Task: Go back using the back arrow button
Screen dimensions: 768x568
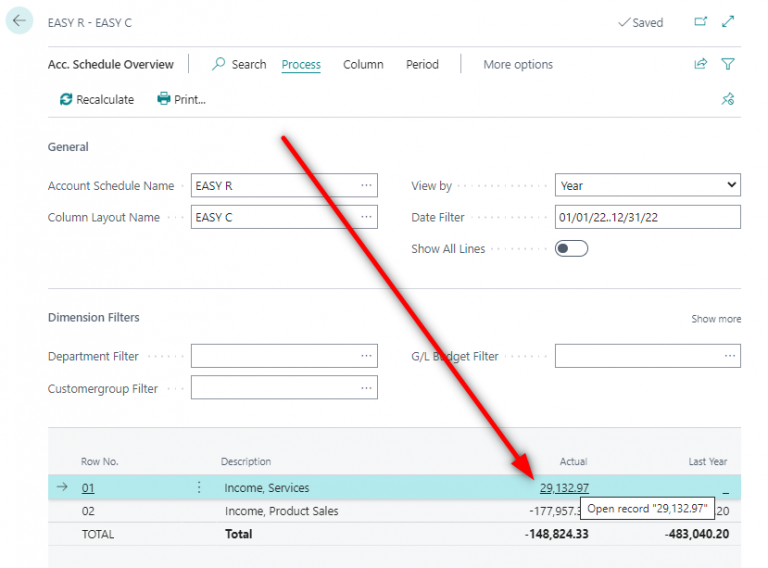Action: (19, 21)
